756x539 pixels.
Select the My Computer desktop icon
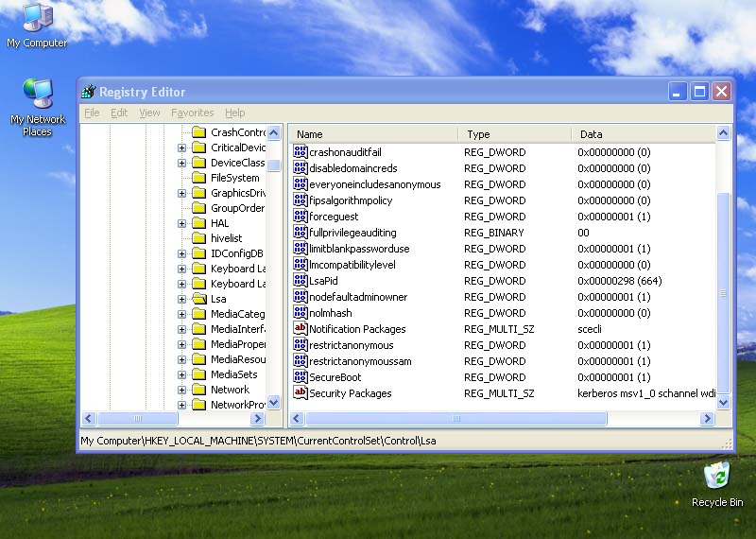tap(37, 17)
